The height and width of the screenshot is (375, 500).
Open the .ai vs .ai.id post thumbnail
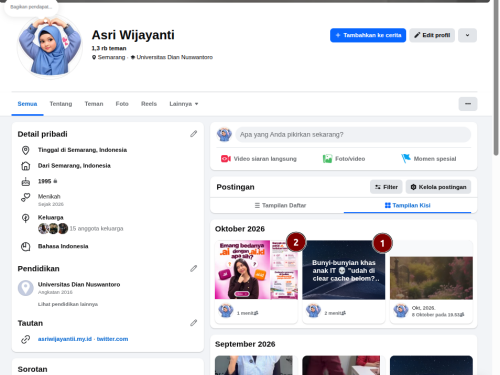[x=256, y=270]
